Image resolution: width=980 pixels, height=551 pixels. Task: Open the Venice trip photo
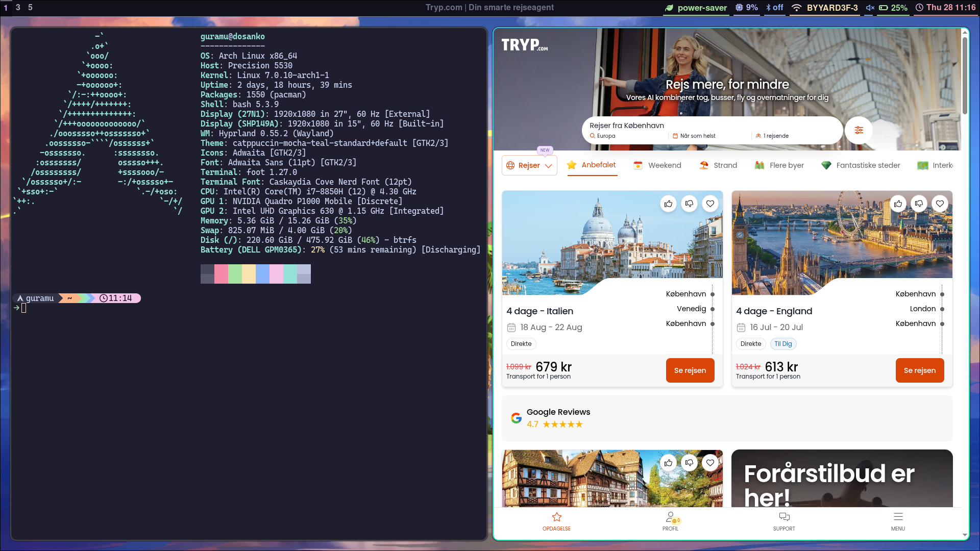(612, 243)
